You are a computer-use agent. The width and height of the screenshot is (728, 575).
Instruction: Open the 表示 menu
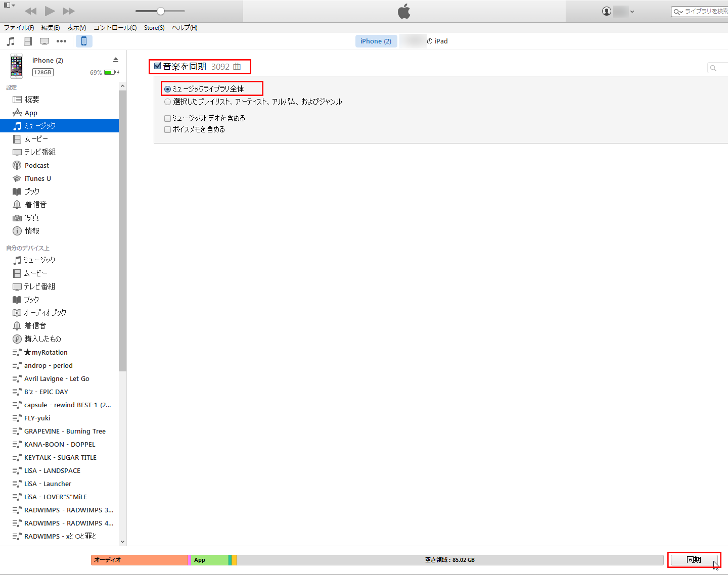coord(76,28)
